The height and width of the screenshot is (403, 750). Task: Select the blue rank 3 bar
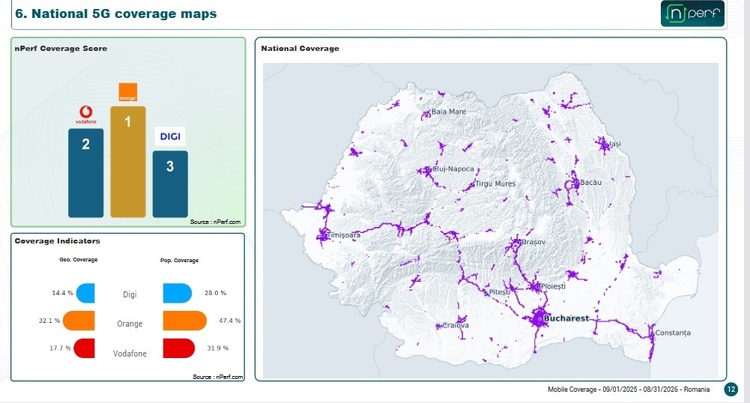pyautogui.click(x=170, y=184)
